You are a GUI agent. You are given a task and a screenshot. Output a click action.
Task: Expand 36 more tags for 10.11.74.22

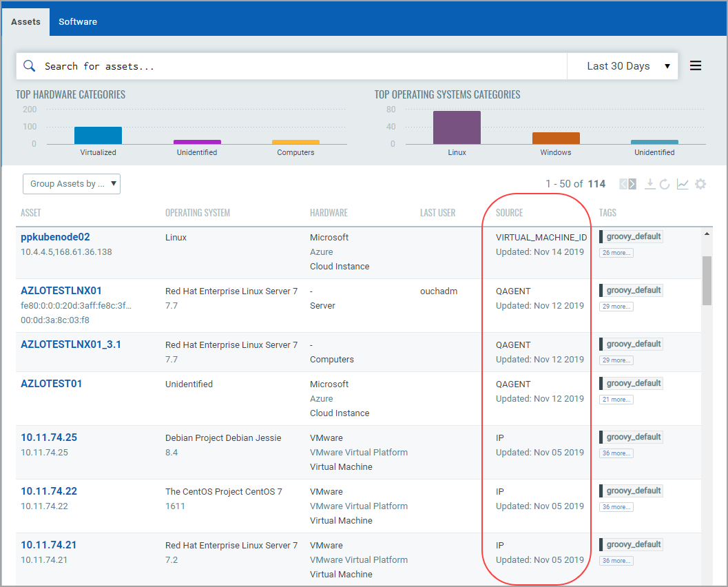click(x=616, y=506)
